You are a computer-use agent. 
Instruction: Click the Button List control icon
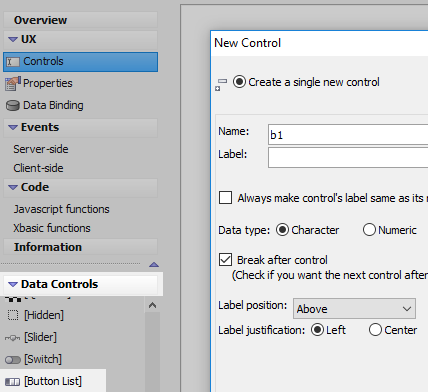click(x=13, y=382)
